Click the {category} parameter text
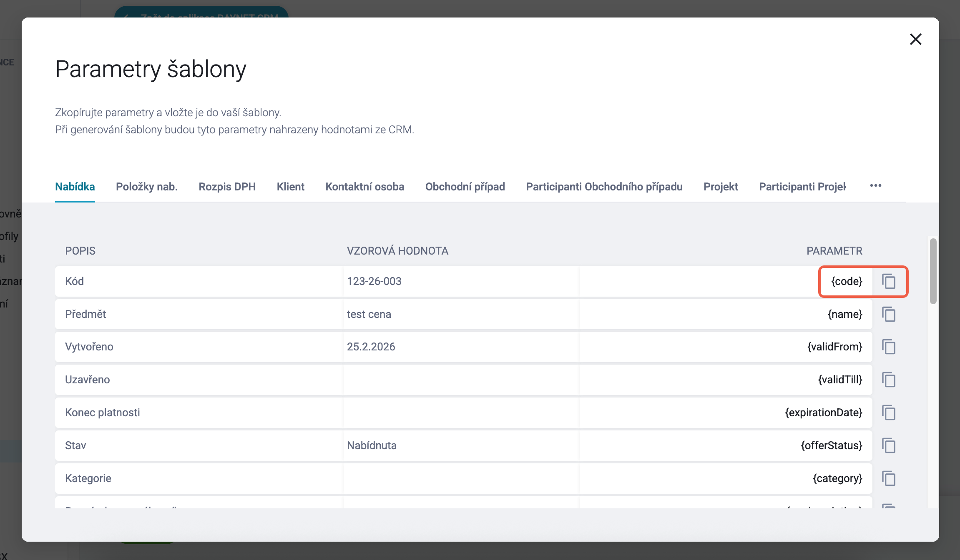960x560 pixels. (837, 478)
